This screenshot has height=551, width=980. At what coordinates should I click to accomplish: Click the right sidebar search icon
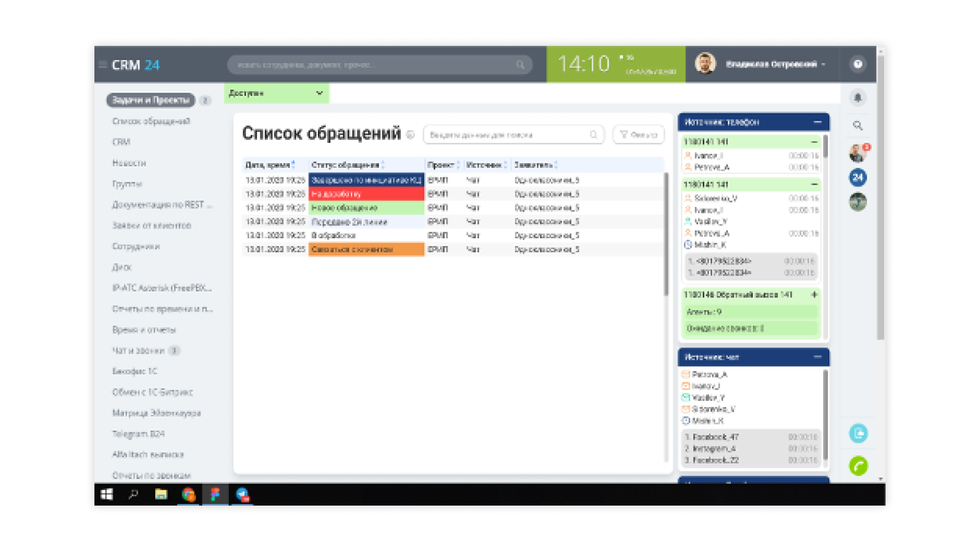(x=858, y=126)
